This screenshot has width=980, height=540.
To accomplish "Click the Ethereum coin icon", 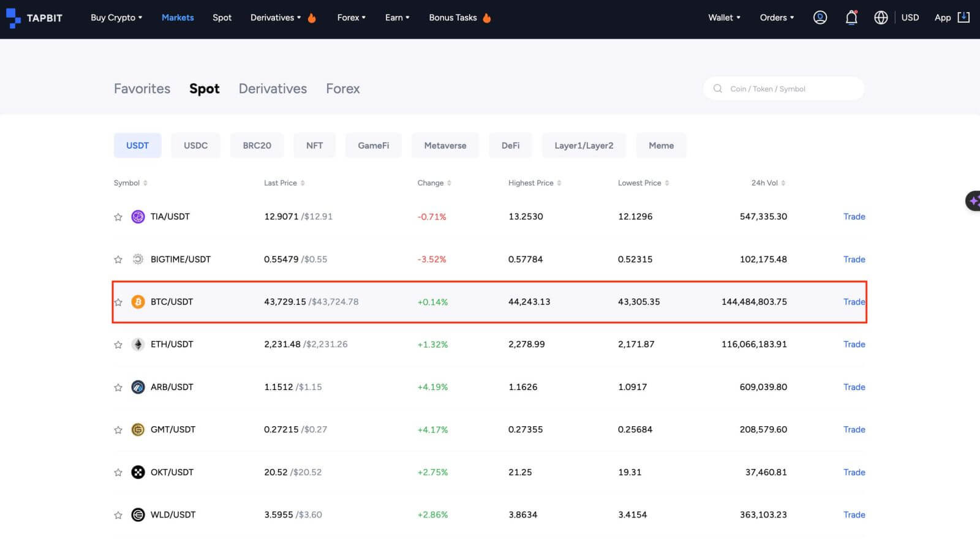I will click(138, 344).
